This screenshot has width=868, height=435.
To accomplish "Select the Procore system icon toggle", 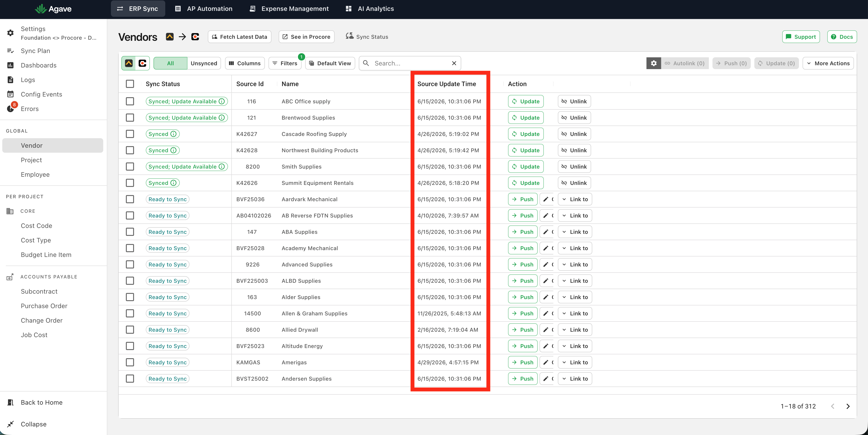I will pos(143,63).
